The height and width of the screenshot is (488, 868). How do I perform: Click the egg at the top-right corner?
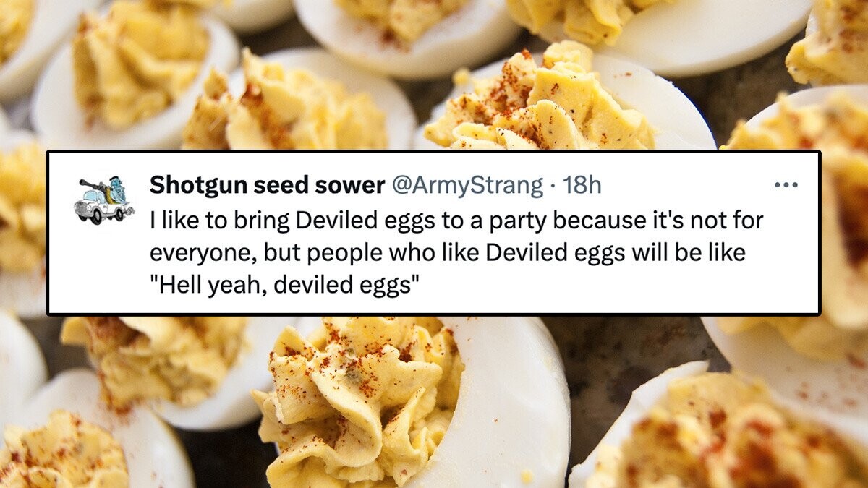pyautogui.click(x=832, y=43)
